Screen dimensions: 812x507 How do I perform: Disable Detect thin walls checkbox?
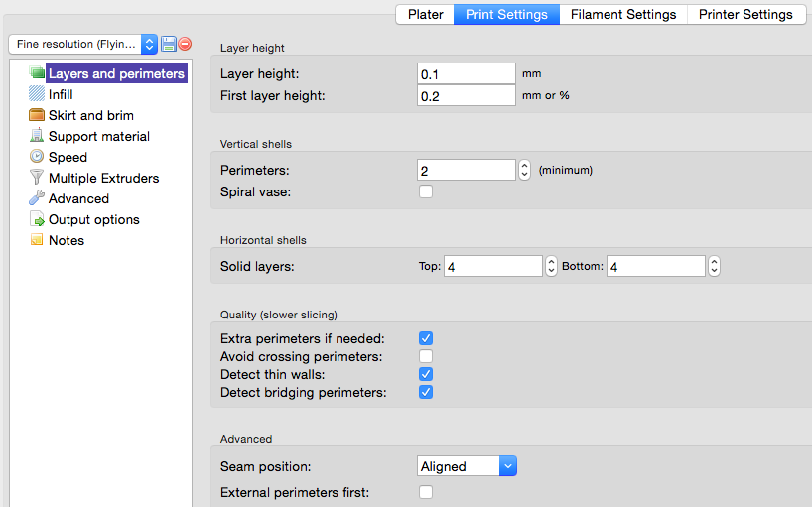tap(426, 374)
